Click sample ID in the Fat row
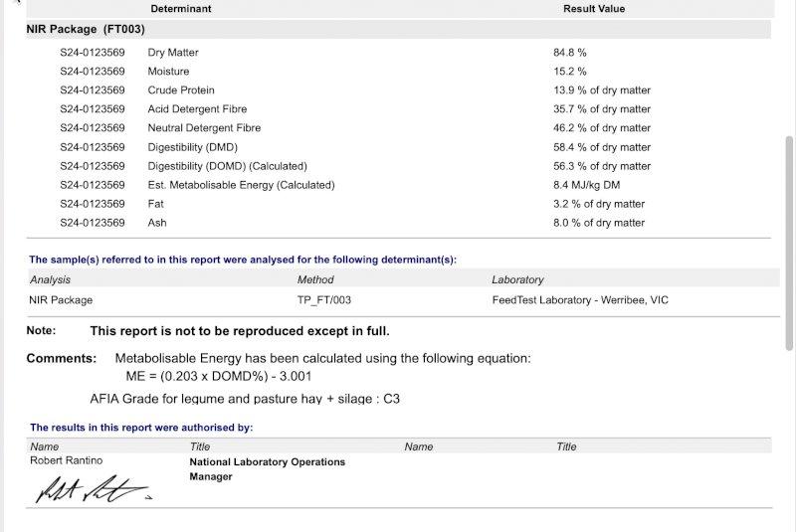This screenshot has width=796, height=532. point(93,204)
